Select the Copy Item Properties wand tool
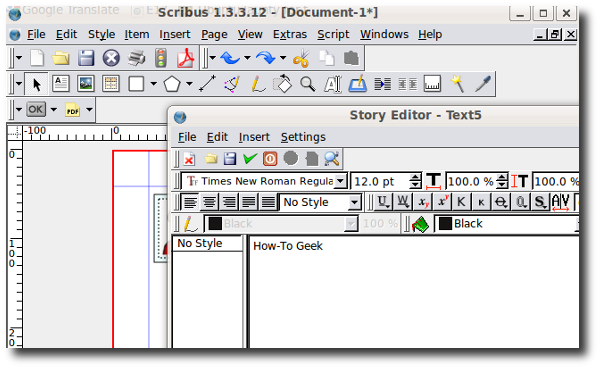The image size is (600, 369). 458,83
